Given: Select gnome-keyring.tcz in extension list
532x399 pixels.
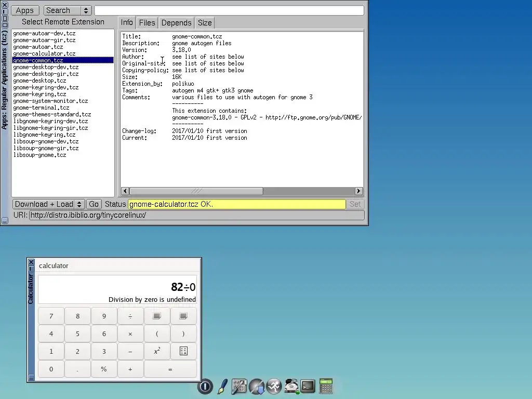Looking at the screenshot, I should [x=63, y=95].
